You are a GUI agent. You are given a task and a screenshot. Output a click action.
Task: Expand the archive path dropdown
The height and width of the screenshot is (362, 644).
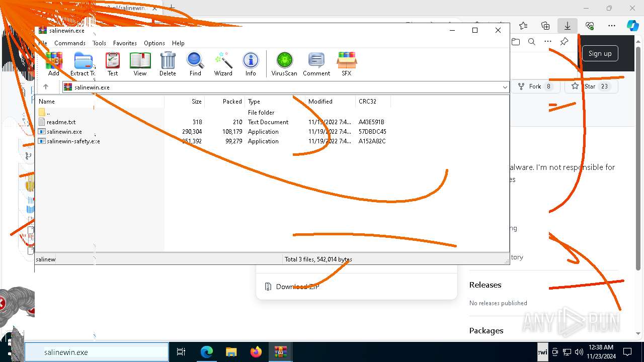point(505,87)
